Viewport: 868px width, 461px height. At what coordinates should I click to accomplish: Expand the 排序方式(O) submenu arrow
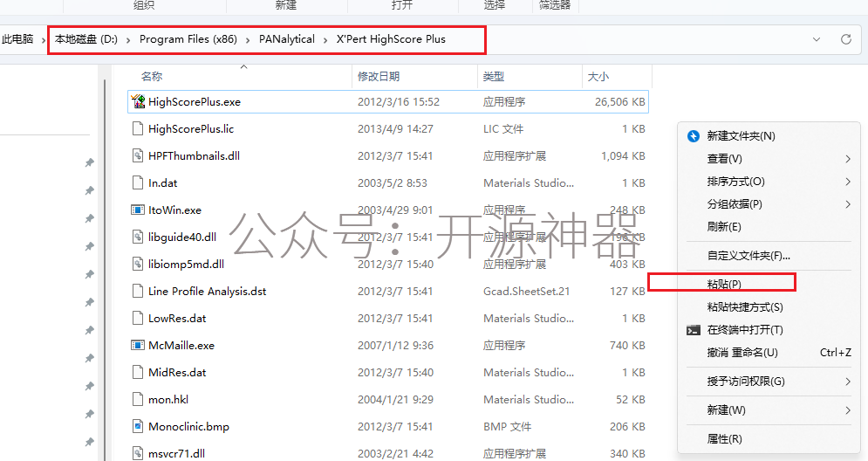[x=848, y=182]
